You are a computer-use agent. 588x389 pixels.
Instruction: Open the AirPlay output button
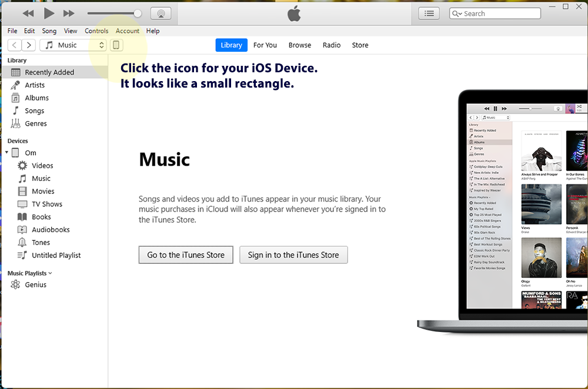coord(161,14)
